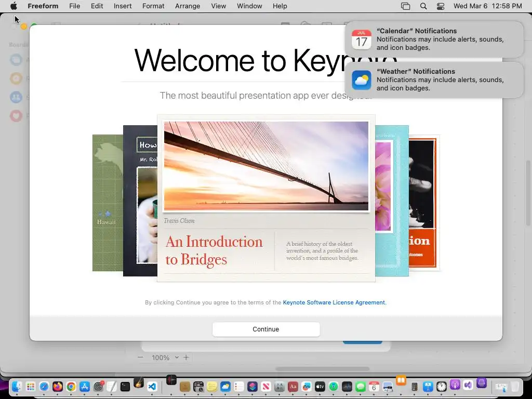Click the zoom out minus button in Freeform
The image size is (532, 399).
[x=140, y=357]
